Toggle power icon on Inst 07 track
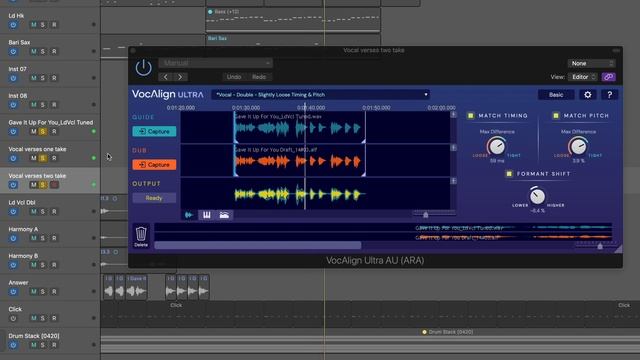The height and width of the screenshot is (360, 640). tap(13, 78)
